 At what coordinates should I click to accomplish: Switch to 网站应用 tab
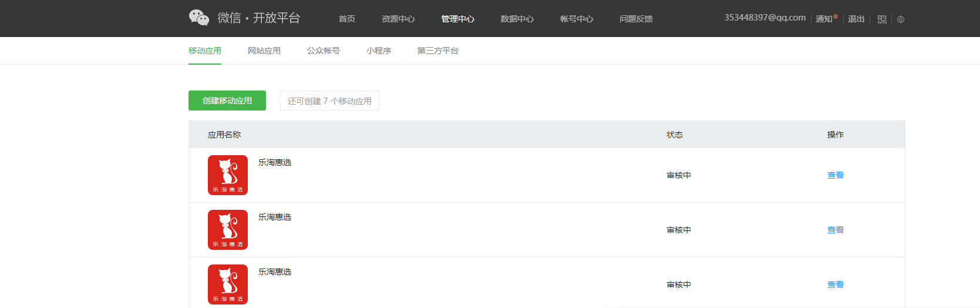pyautogui.click(x=264, y=51)
